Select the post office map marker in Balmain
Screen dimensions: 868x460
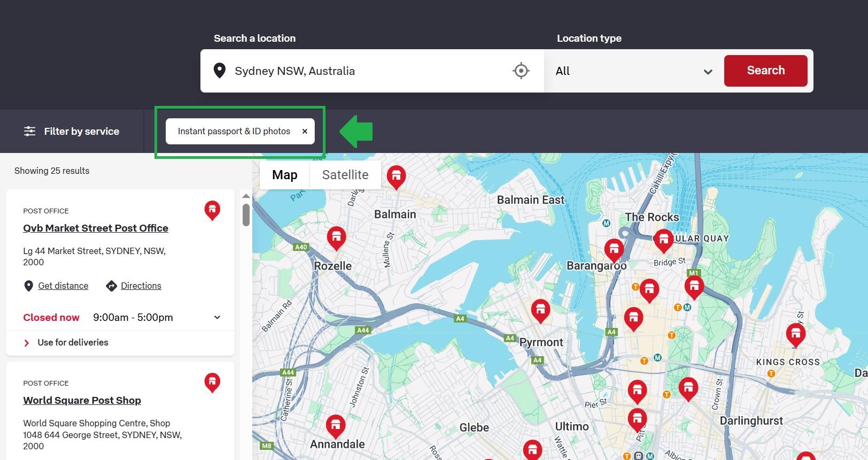(x=396, y=177)
